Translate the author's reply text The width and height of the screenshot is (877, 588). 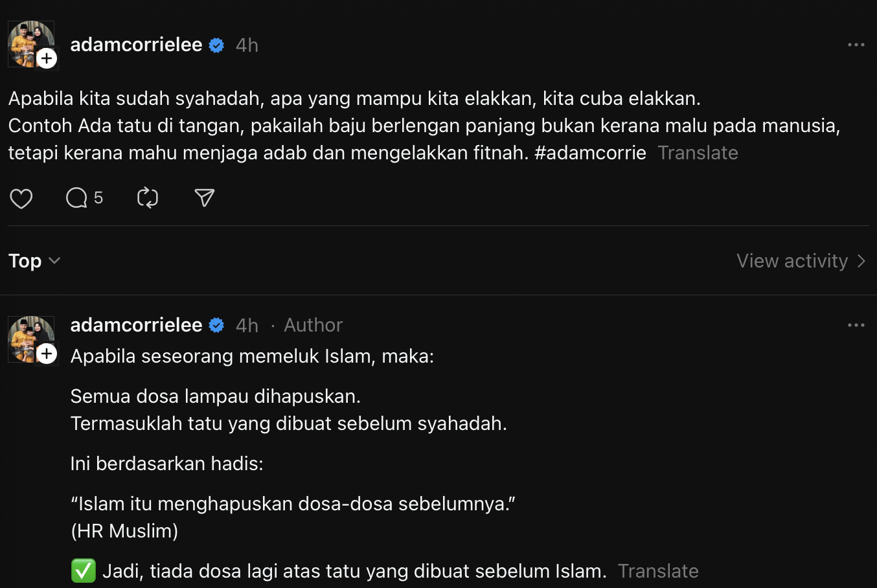(658, 571)
